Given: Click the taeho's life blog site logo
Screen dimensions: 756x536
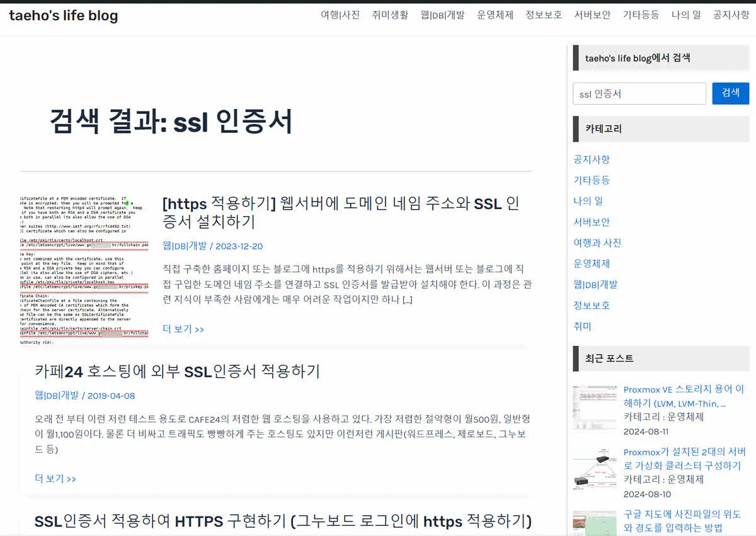Looking at the screenshot, I should (x=62, y=16).
